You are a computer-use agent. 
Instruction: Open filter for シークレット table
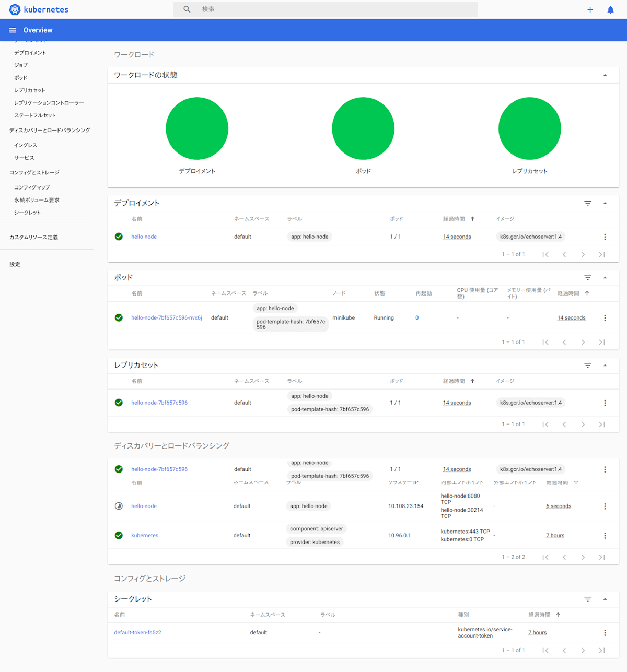click(588, 599)
